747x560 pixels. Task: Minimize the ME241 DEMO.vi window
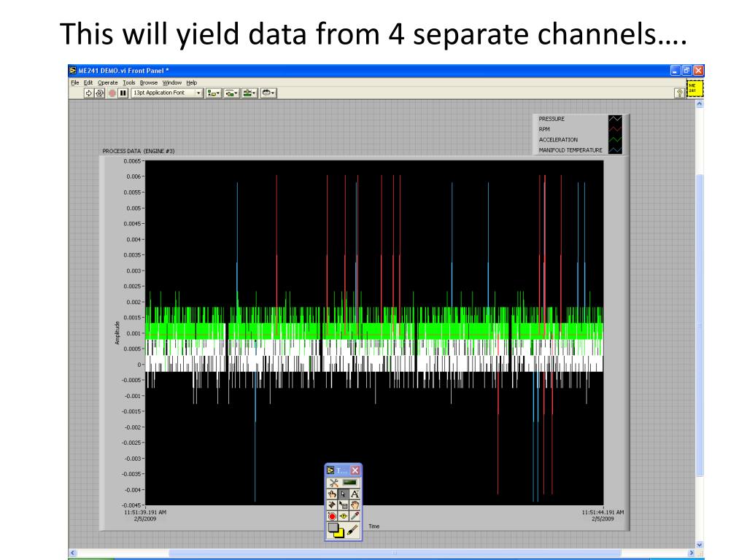coord(675,71)
